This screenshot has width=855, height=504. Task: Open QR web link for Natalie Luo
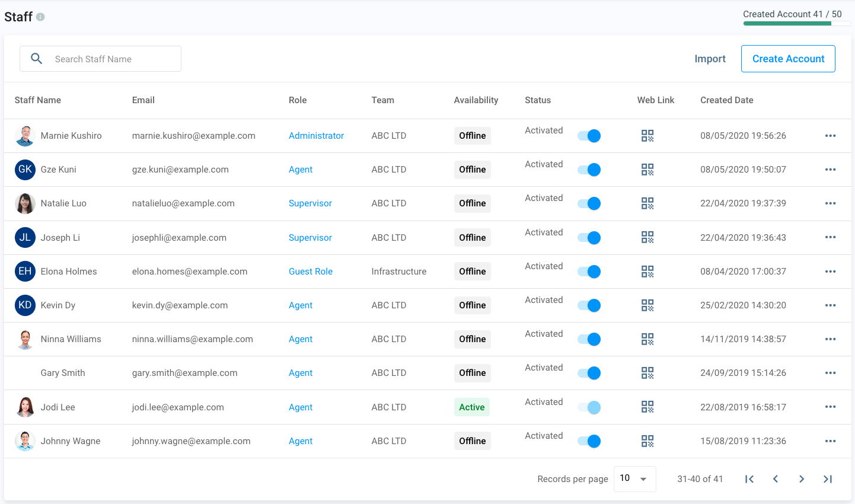point(647,203)
